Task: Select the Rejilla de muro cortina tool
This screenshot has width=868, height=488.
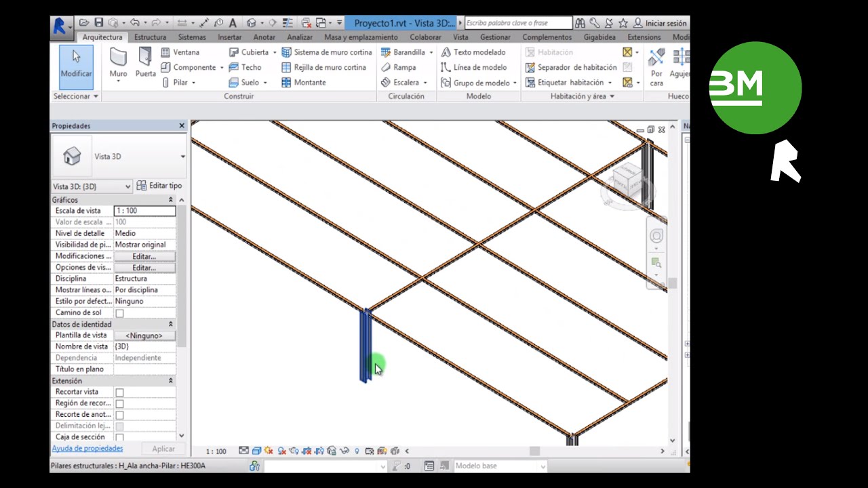Action: tap(323, 67)
